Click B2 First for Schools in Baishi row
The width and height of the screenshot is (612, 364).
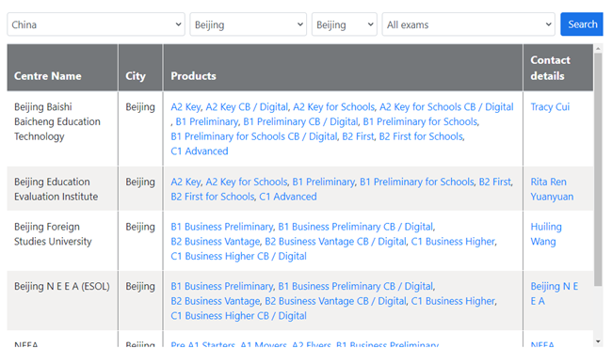pos(421,136)
